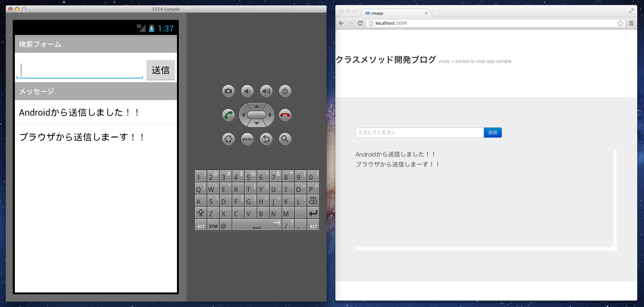The height and width of the screenshot is (307, 644).
Task: Open the Chrome hamburger menu
Action: [x=631, y=23]
